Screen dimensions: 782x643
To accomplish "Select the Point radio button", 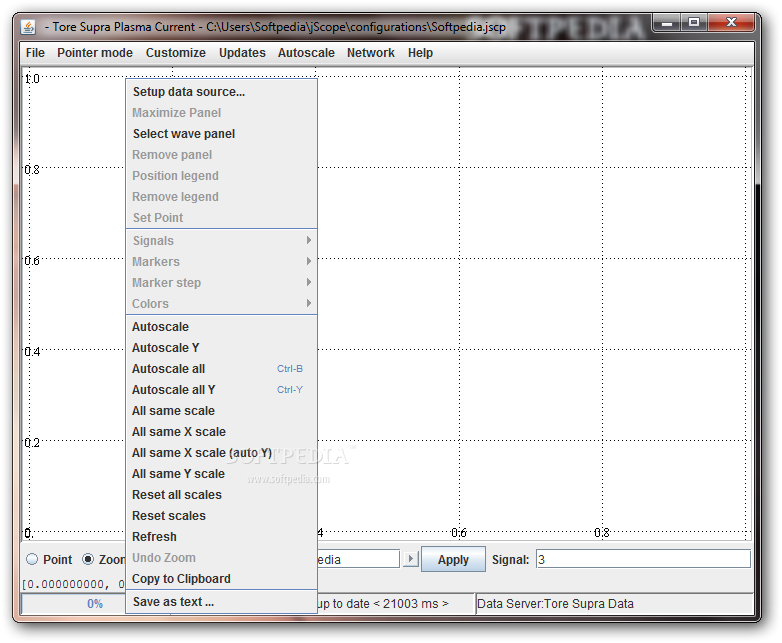I will [x=32, y=559].
